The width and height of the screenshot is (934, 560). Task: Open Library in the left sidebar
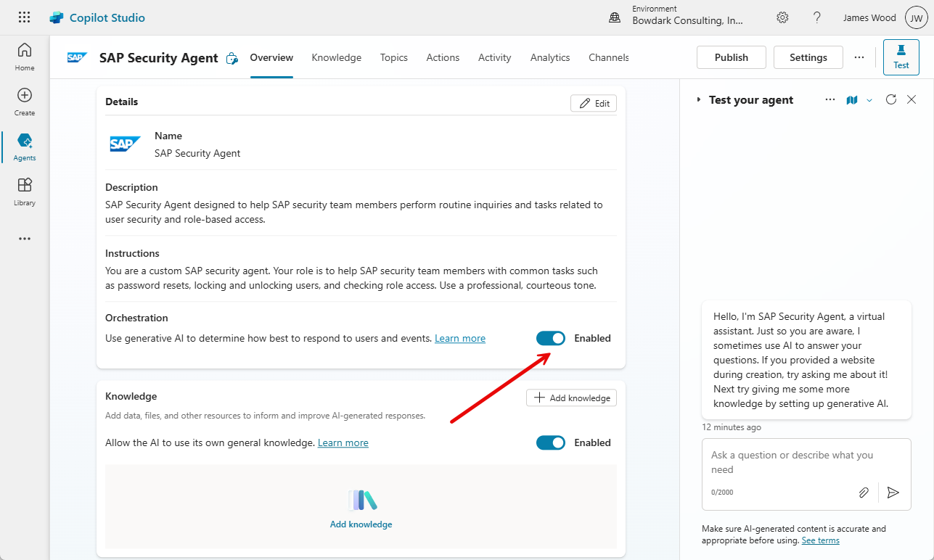(25, 192)
